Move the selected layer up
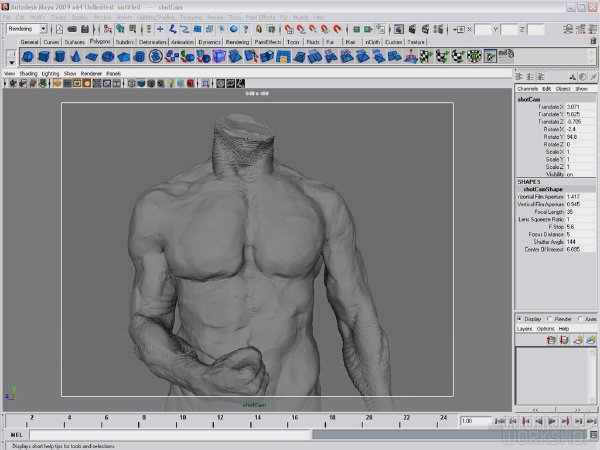600x450 pixels. (x=551, y=340)
